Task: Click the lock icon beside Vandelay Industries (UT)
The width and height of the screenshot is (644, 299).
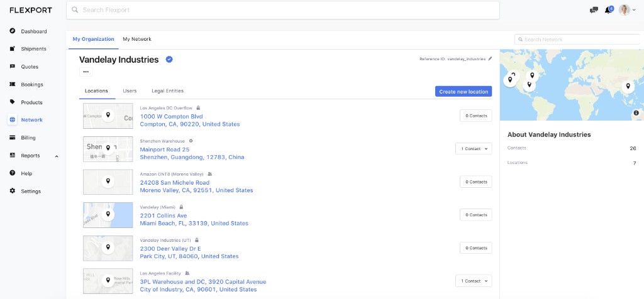Action: 197,240
